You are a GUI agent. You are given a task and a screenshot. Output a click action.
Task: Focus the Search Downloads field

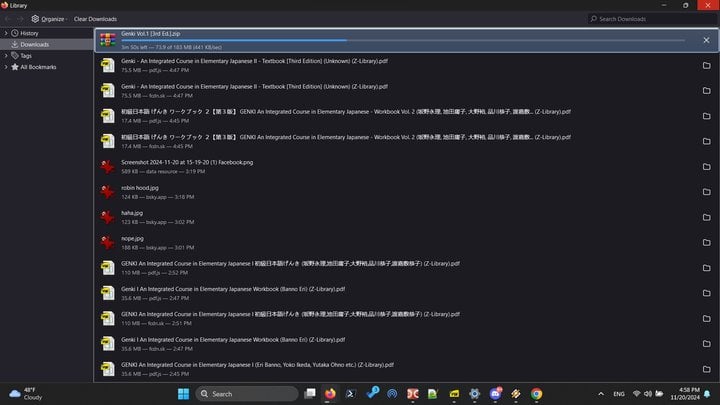pos(652,19)
